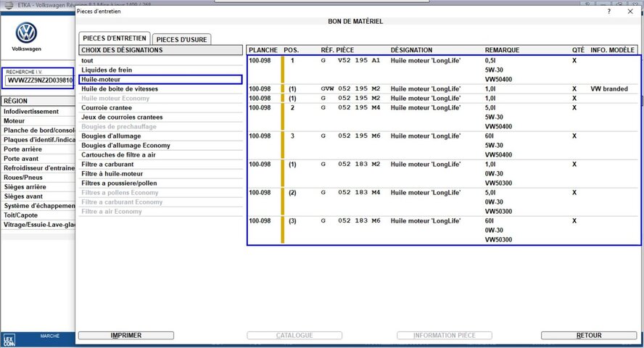This screenshot has width=644, height=348.
Task: Click the help question mark button
Action: pos(609,12)
